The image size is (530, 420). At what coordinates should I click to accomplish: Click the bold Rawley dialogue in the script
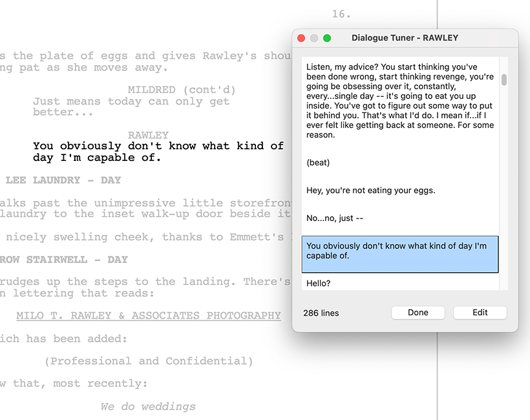158,152
